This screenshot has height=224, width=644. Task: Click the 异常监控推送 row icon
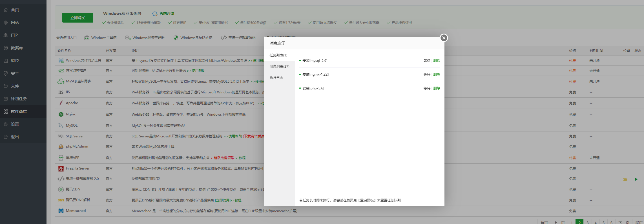pyautogui.click(x=61, y=71)
